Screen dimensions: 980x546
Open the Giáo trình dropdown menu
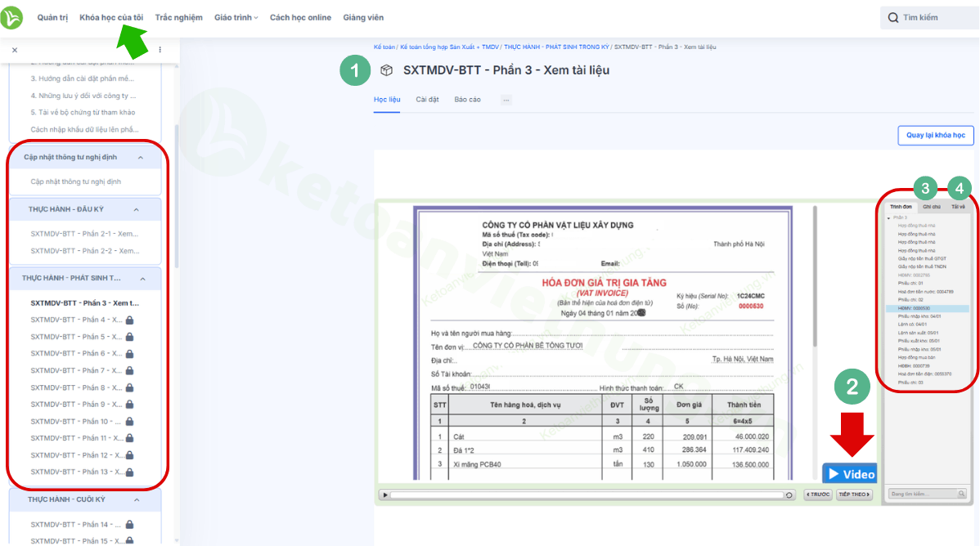point(236,17)
